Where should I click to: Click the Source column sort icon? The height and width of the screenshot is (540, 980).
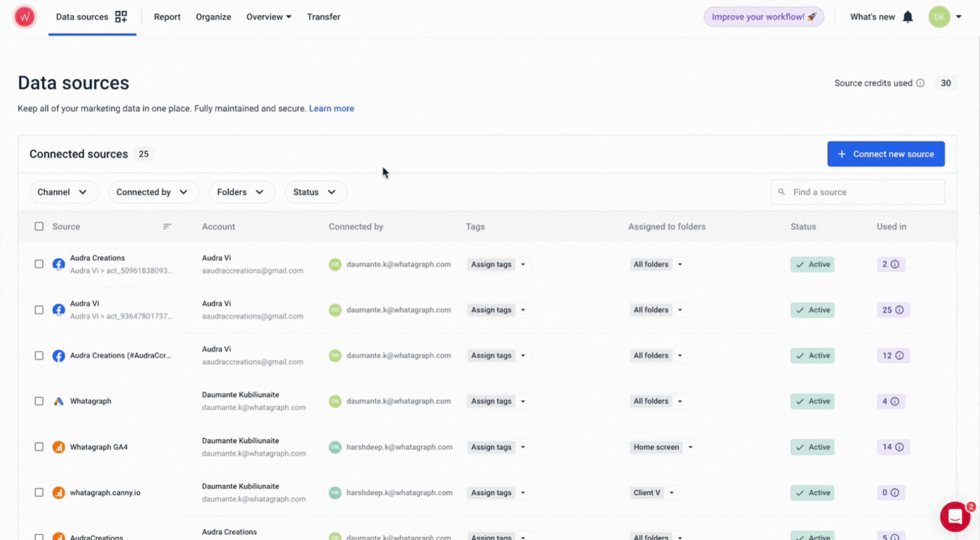tap(167, 226)
